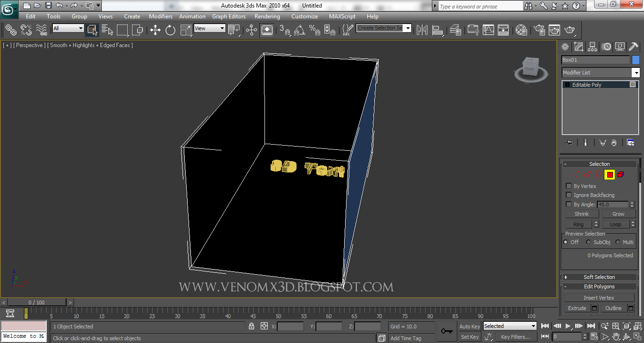Viewport: 644px width, 343px height.
Task: Enable the By Vertex checkbox
Action: pos(569,186)
